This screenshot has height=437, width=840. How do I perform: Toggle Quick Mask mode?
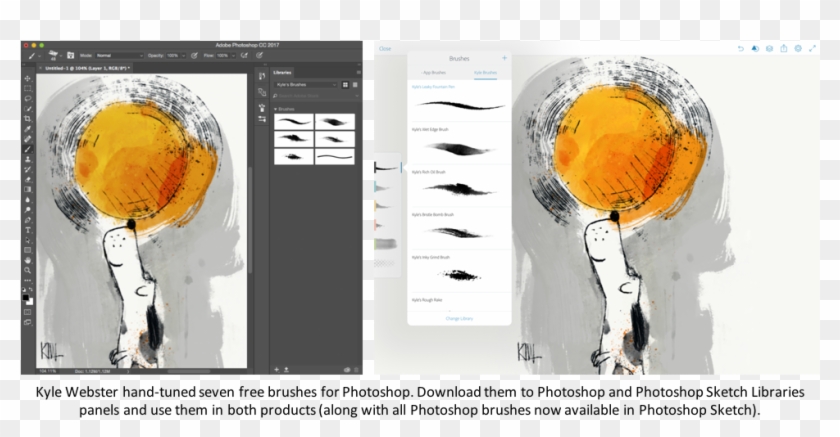click(x=27, y=312)
